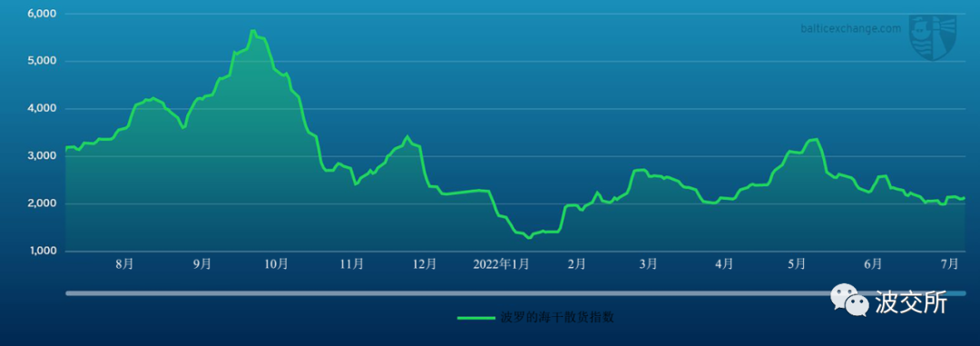
Task: Click the chart range scrollbar track
Action: point(515,292)
